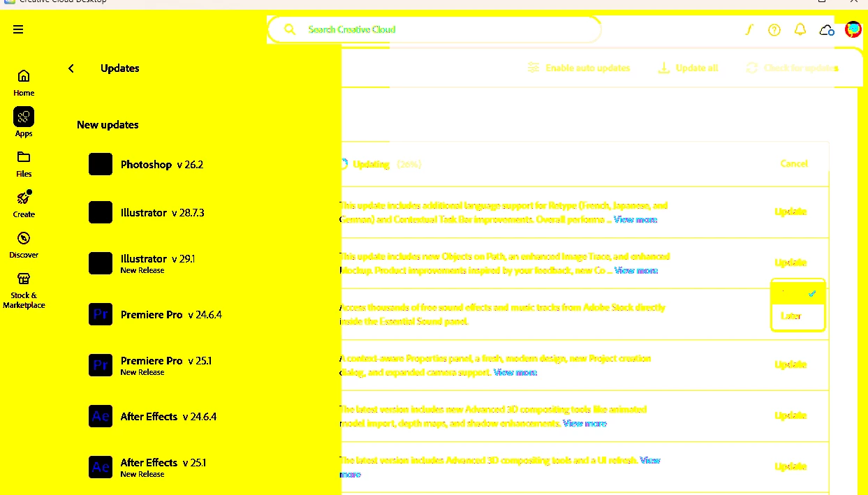Update After Effects v 25.1
The image size is (868, 495).
click(790, 466)
